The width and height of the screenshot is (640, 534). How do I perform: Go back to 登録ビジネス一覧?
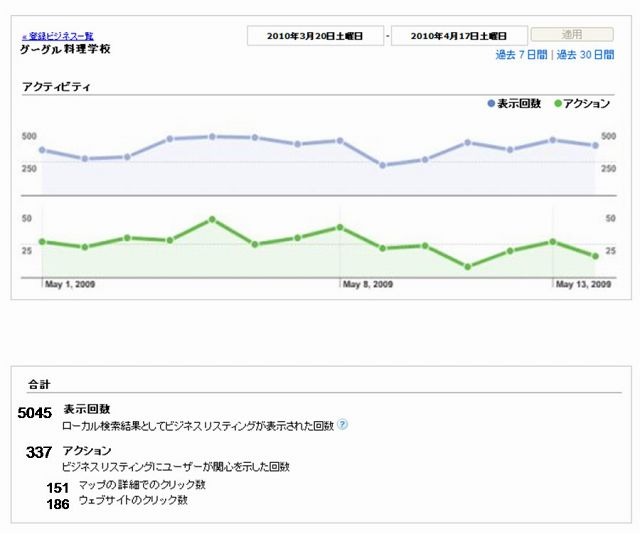tap(58, 36)
